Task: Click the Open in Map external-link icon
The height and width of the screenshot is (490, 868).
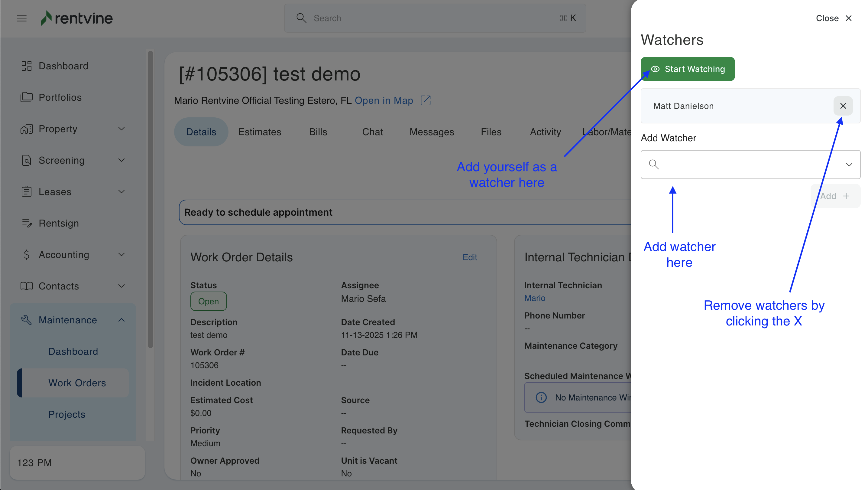Action: 426,100
